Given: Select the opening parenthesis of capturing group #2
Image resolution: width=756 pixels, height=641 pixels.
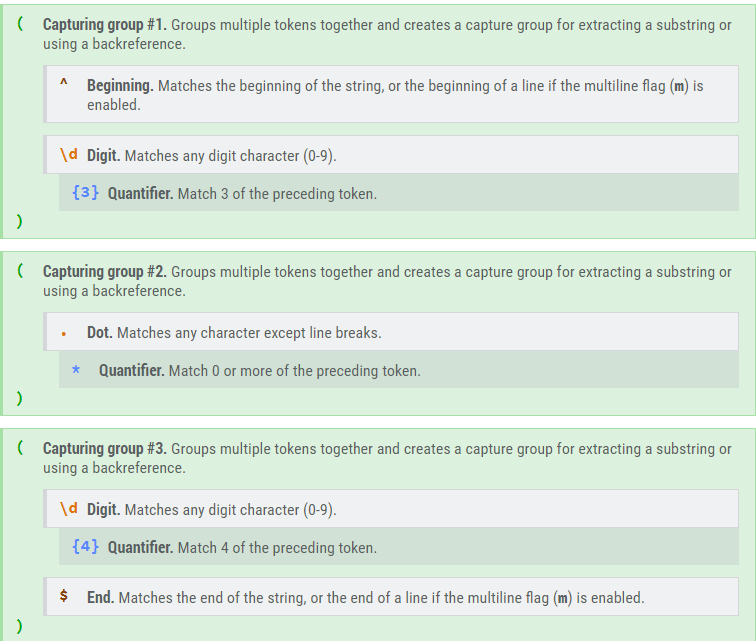Looking at the screenshot, I should point(20,271).
